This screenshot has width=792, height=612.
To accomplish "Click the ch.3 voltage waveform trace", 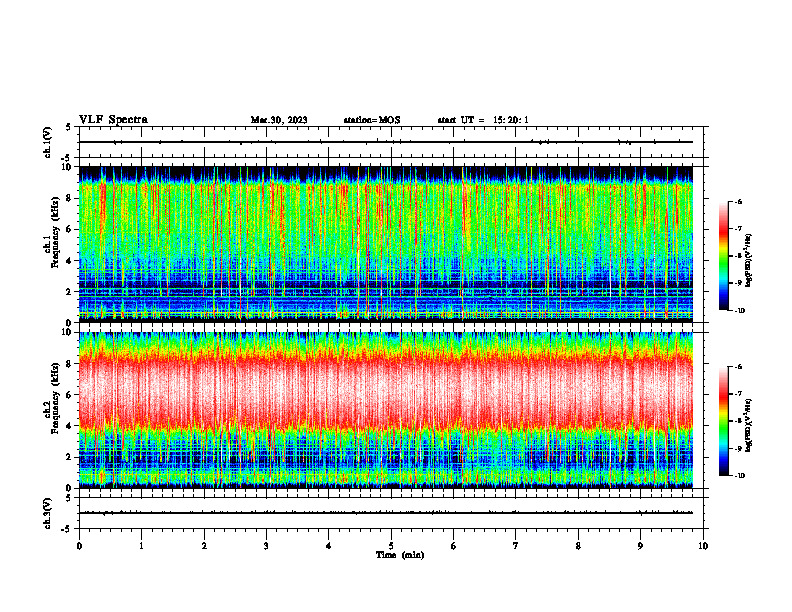I will tap(386, 513).
